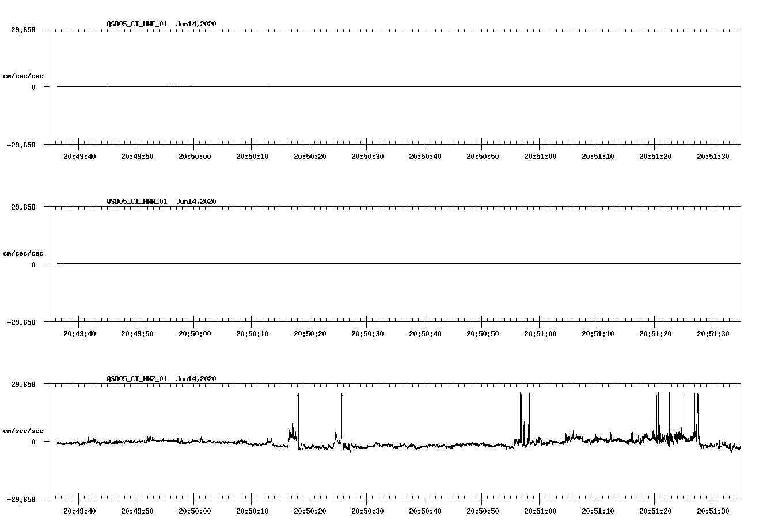Pick 20:50:10 time label under HNZ plot
The height and width of the screenshot is (532, 782).
coord(252,511)
